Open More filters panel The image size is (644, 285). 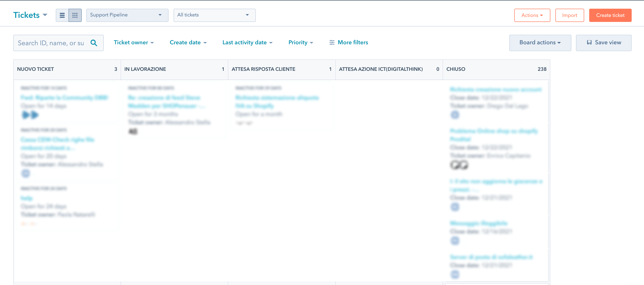pos(349,42)
